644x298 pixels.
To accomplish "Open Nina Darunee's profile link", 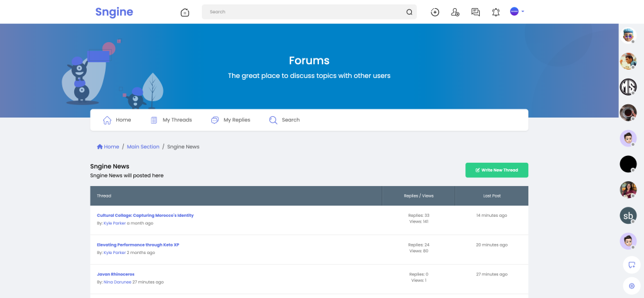I will tap(118, 282).
